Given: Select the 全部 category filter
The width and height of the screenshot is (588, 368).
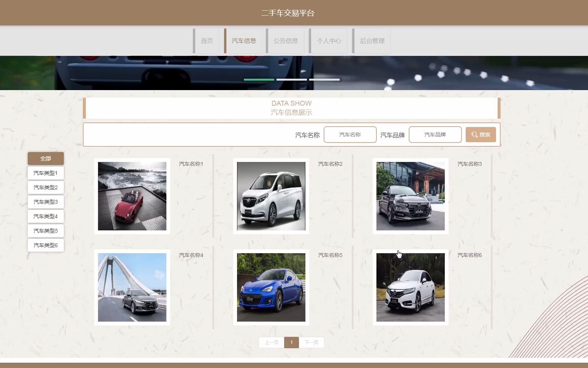Looking at the screenshot, I should coord(46,159).
